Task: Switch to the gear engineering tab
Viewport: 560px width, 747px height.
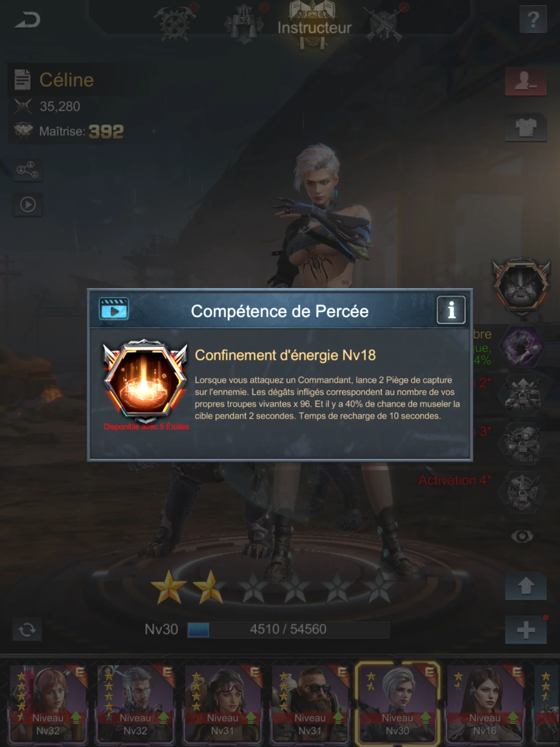Action: coord(175,23)
